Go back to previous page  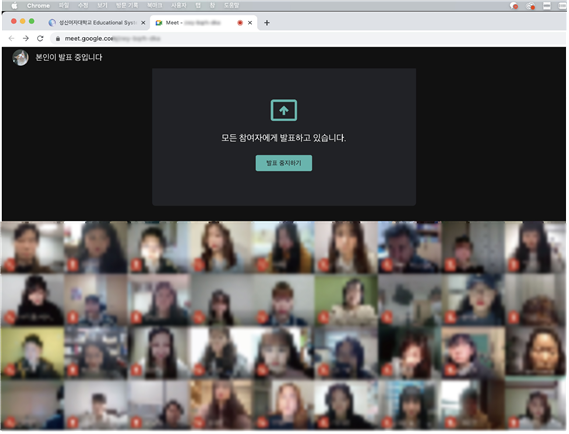(x=12, y=38)
